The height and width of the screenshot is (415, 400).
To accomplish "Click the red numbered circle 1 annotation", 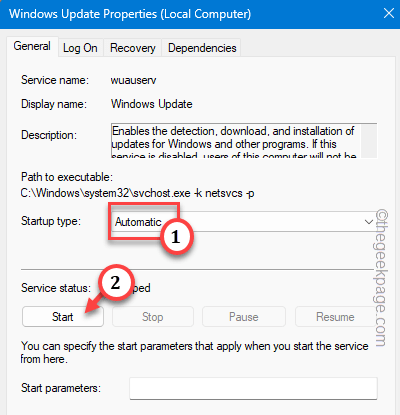I will (176, 237).
